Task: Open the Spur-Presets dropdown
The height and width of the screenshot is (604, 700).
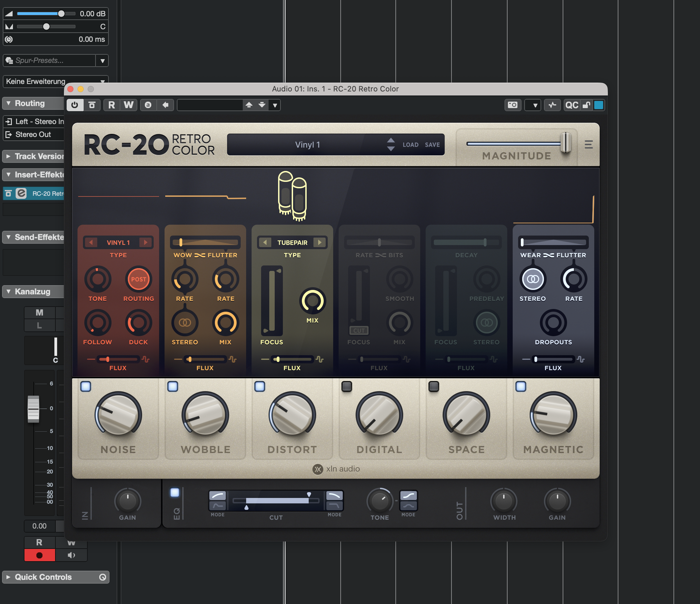Action: click(102, 60)
